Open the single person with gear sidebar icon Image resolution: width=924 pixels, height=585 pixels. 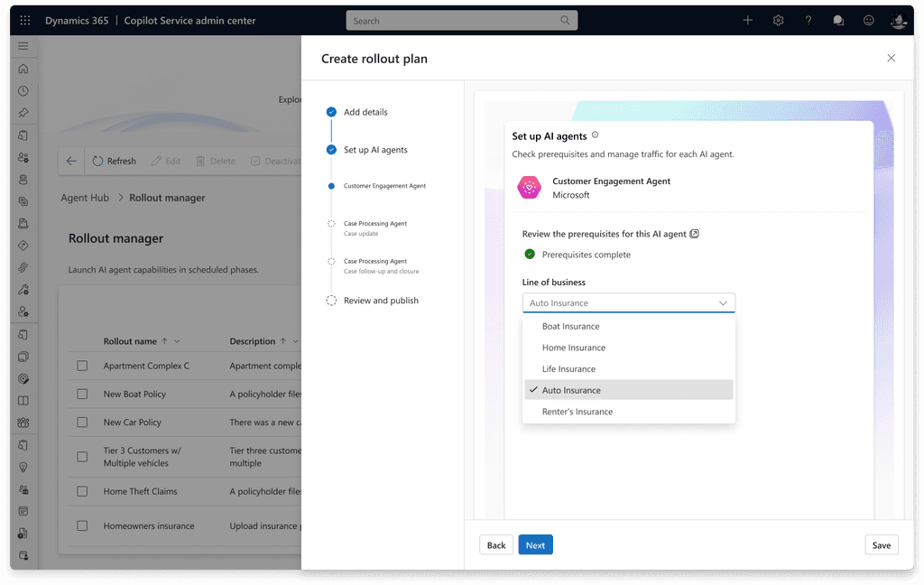click(23, 311)
